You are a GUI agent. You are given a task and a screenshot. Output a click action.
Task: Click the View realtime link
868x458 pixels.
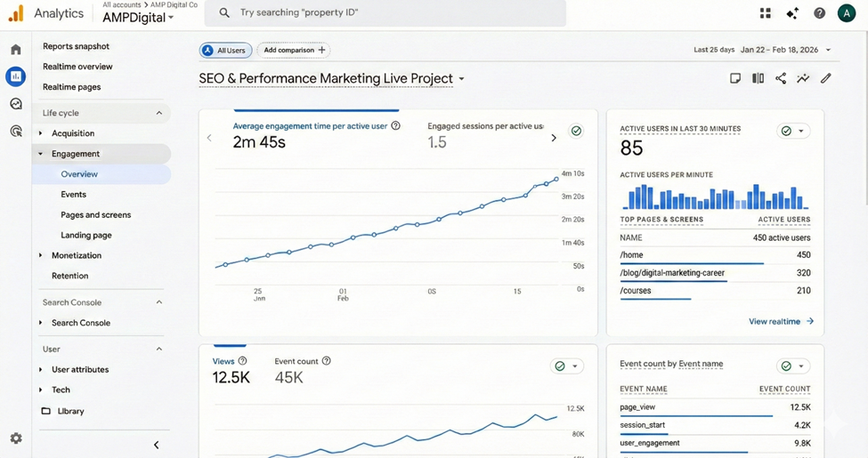coord(781,322)
